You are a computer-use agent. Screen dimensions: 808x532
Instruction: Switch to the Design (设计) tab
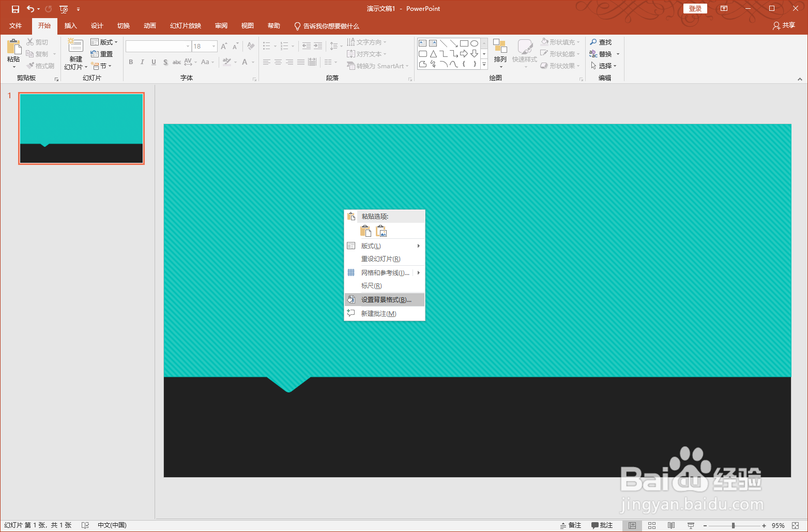pyautogui.click(x=97, y=26)
